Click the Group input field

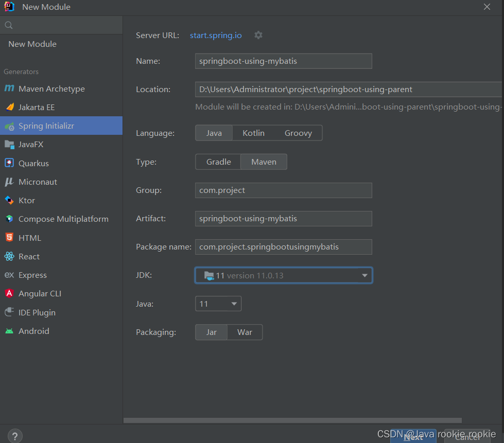[284, 190]
